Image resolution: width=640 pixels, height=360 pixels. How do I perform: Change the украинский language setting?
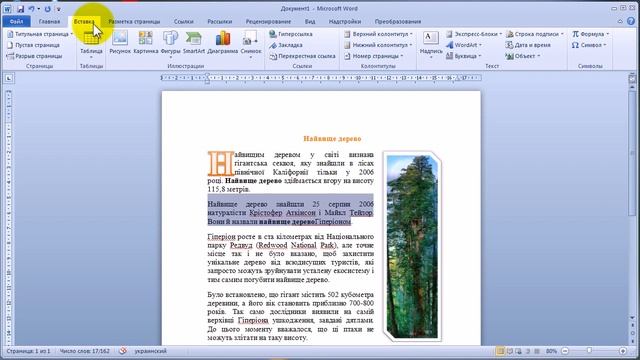pos(151,351)
